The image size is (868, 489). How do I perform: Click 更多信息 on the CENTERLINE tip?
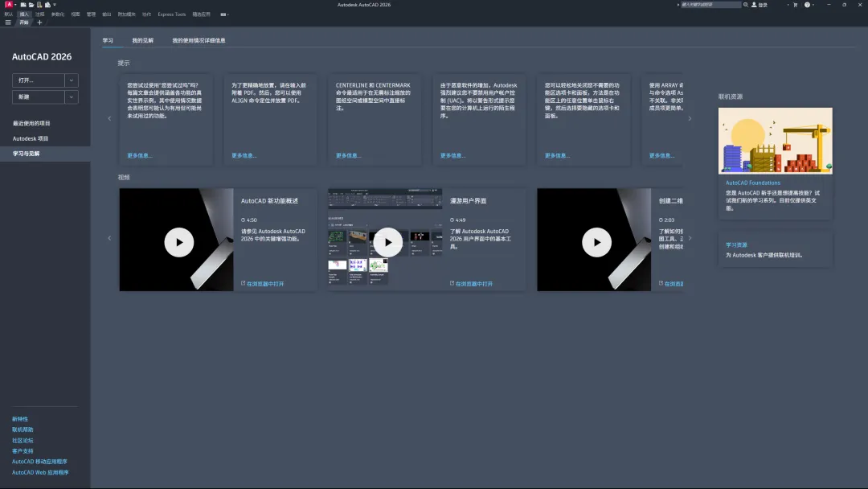click(x=348, y=155)
